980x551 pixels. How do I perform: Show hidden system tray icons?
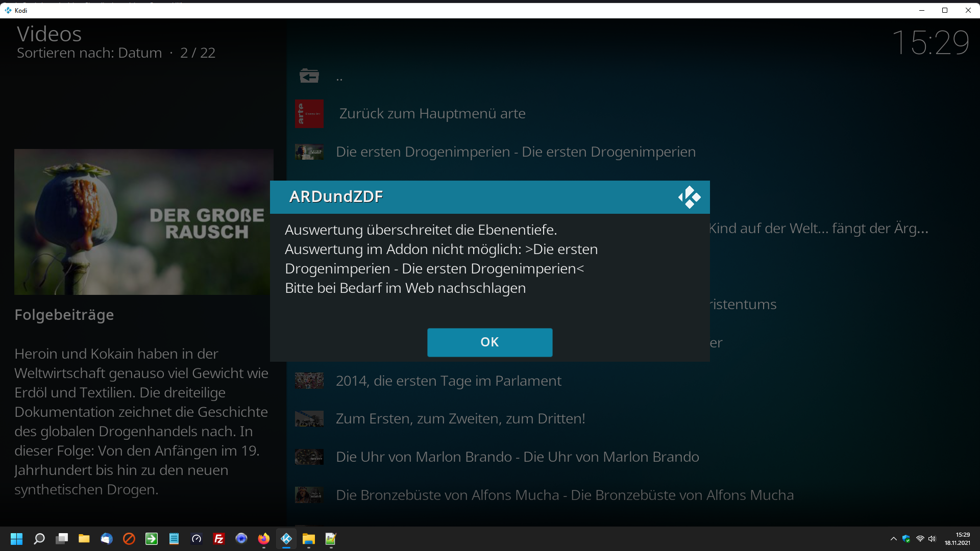893,539
